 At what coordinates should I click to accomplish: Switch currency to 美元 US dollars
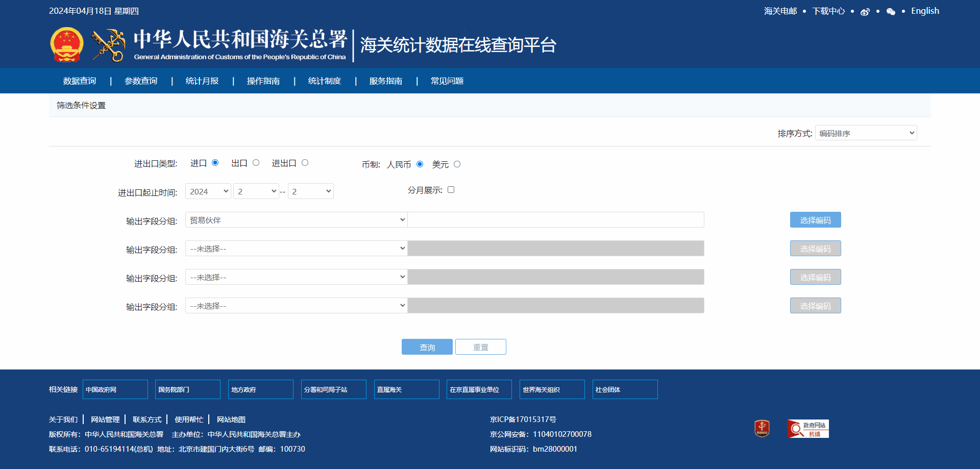(457, 164)
